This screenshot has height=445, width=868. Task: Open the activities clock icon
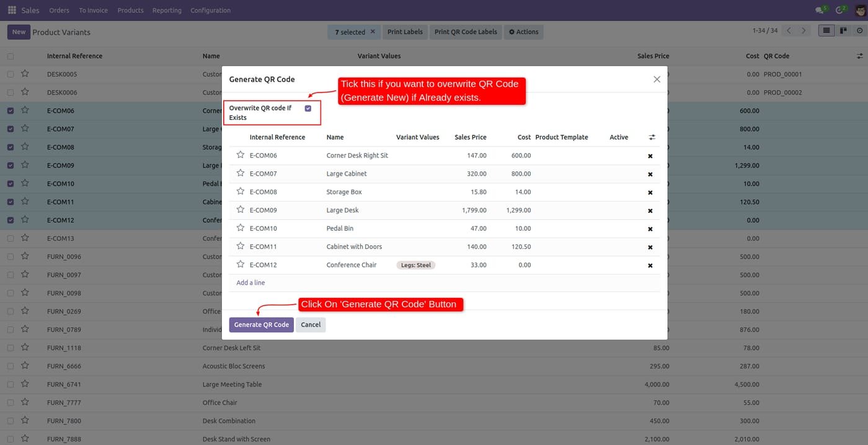point(840,10)
